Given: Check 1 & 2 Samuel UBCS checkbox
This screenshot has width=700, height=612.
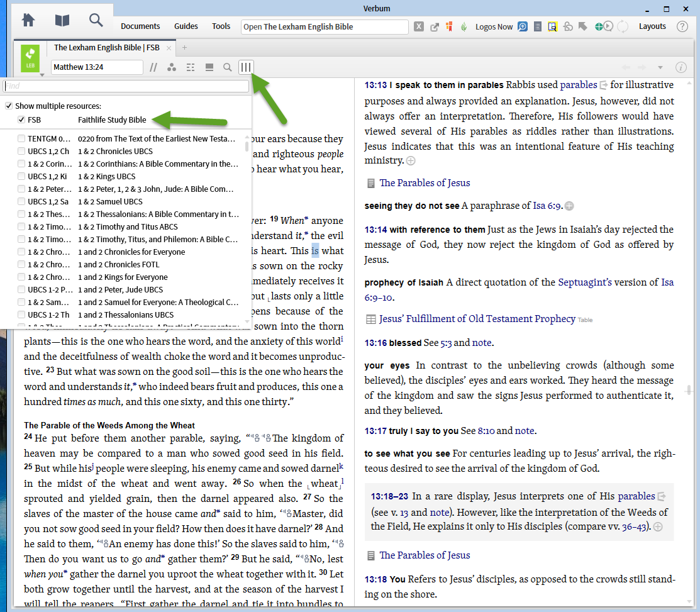Looking at the screenshot, I should click(21, 202).
